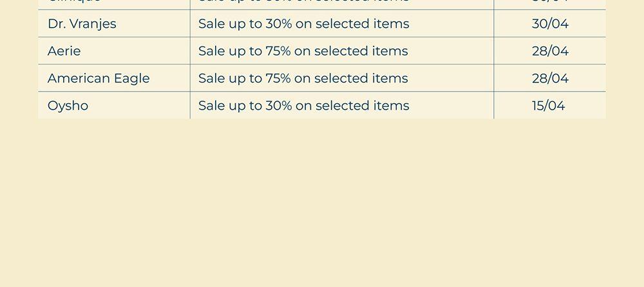Click '75%' in the Aerie offer

278,51
